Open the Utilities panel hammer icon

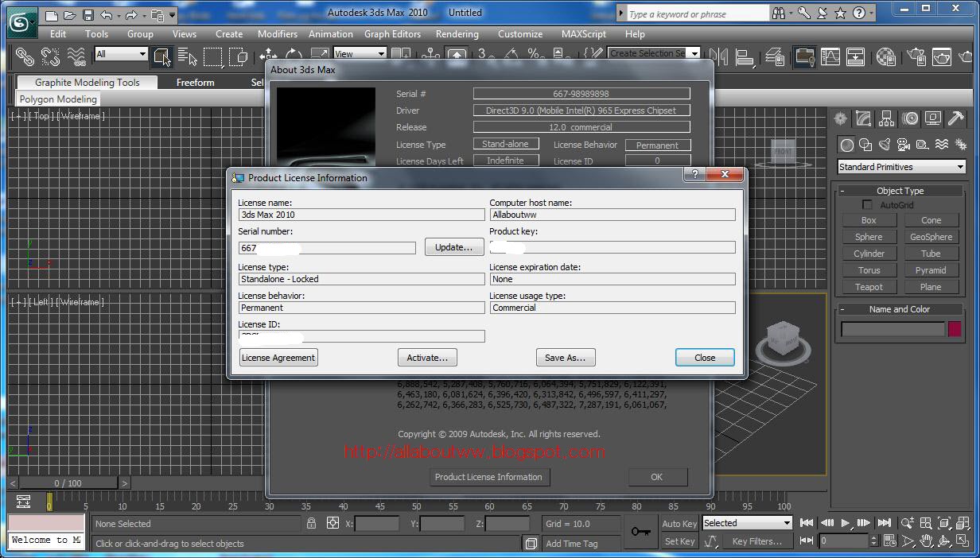click(956, 118)
